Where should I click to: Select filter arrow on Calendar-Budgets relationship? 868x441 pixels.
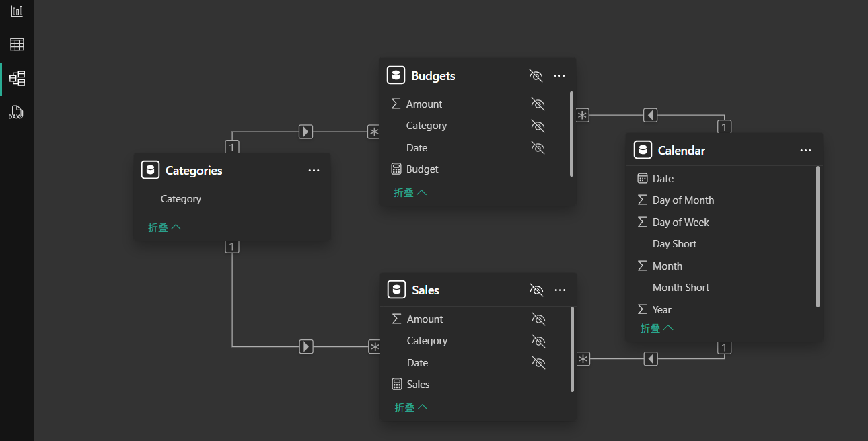pos(650,115)
